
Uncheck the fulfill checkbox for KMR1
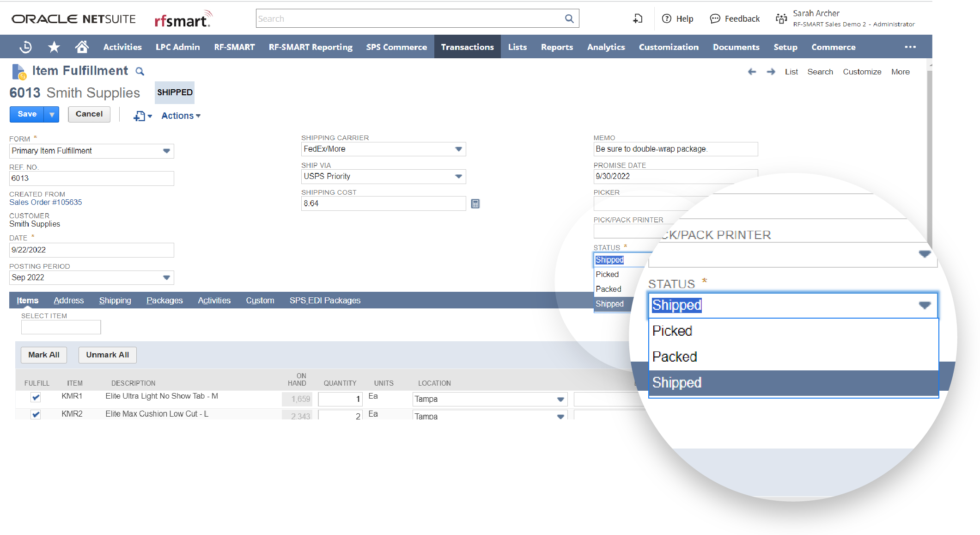click(36, 397)
